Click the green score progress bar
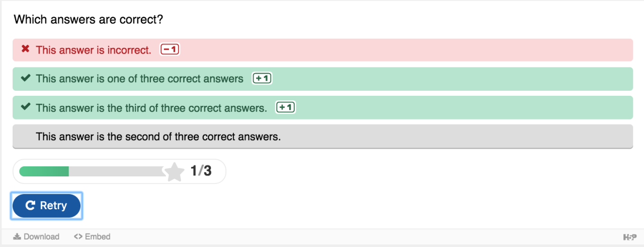 pyautogui.click(x=44, y=171)
